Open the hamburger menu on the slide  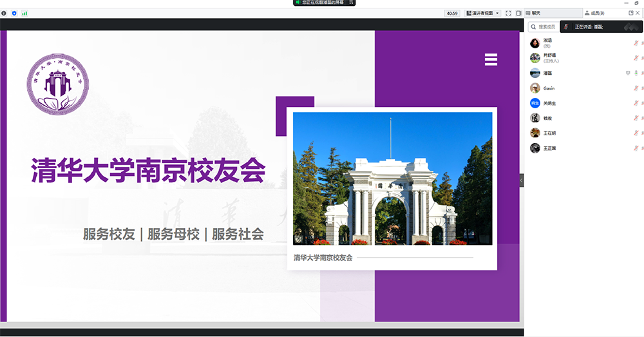[x=491, y=59]
